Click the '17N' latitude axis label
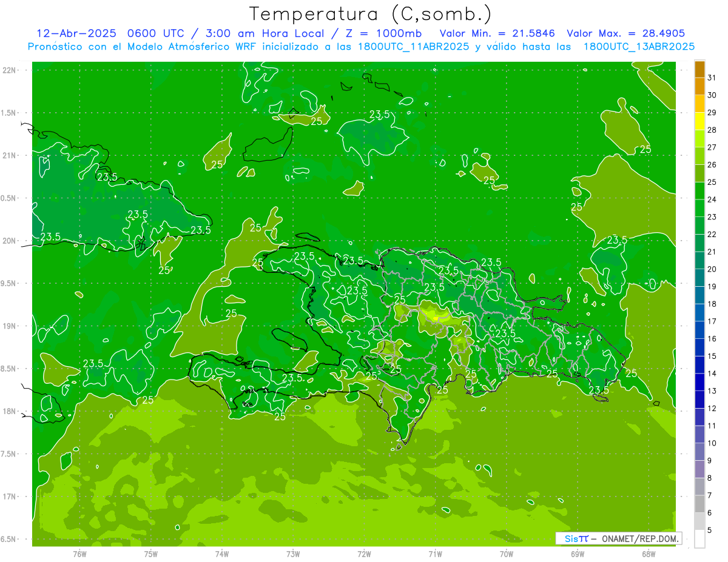This screenshot has width=728, height=562. [x=10, y=497]
